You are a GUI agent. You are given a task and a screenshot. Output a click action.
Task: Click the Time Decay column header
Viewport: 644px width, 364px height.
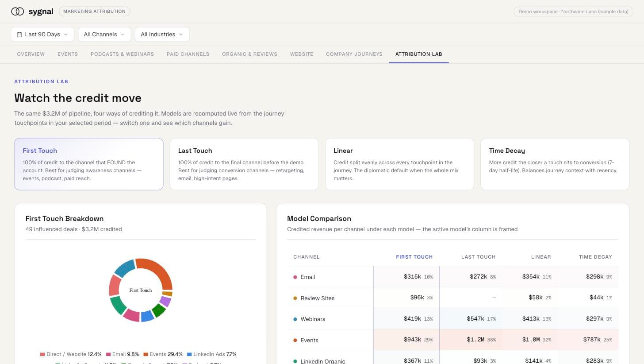(595, 257)
